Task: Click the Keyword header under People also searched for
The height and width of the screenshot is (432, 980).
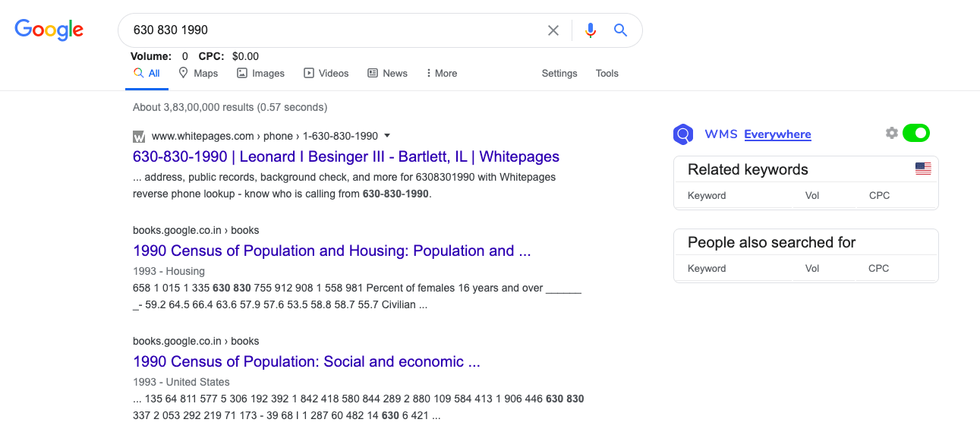Action: pyautogui.click(x=707, y=269)
